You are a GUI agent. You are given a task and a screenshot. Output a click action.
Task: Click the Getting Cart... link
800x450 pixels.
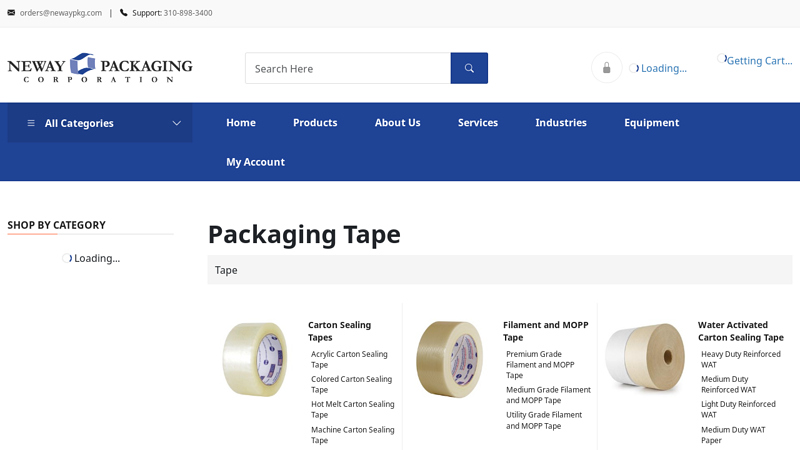click(x=759, y=61)
